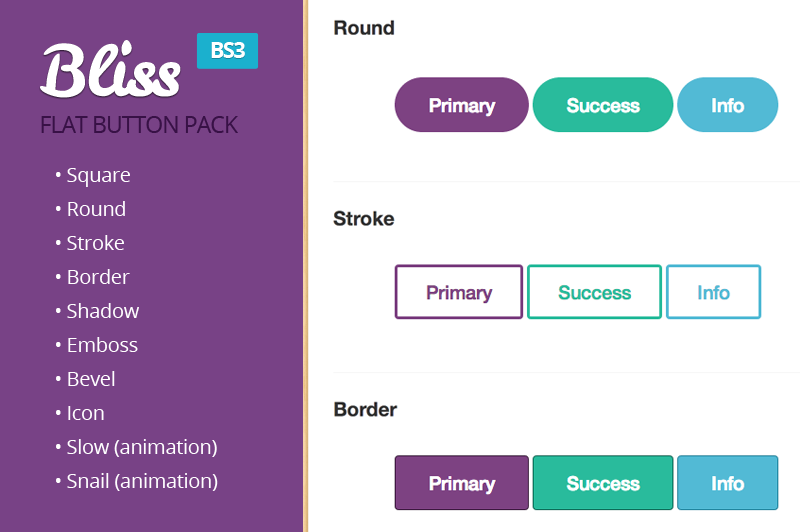Click the BS3 badge
Screen dimensions: 800x532
227,50
